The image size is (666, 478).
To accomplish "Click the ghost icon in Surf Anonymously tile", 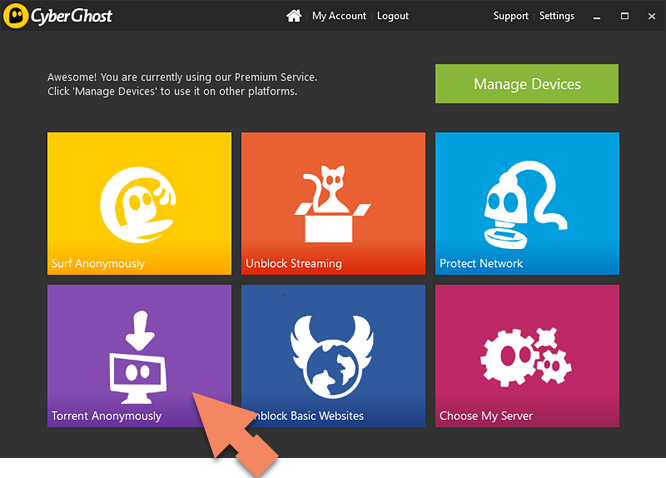I will click(138, 204).
